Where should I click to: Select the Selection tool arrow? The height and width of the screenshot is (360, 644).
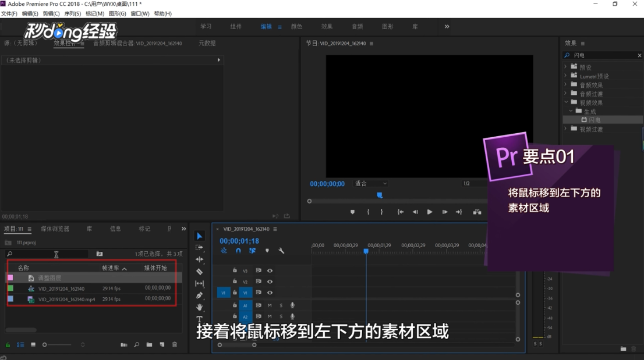(200, 236)
